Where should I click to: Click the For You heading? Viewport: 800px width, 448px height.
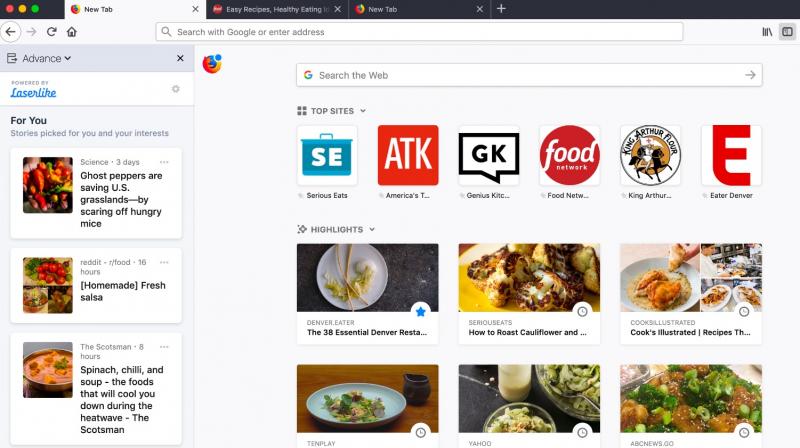pyautogui.click(x=29, y=120)
